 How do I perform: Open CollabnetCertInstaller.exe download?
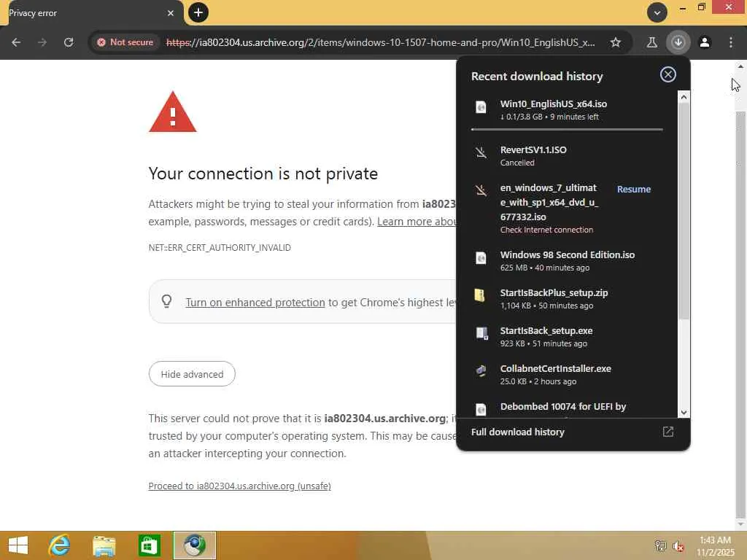[x=567, y=375]
